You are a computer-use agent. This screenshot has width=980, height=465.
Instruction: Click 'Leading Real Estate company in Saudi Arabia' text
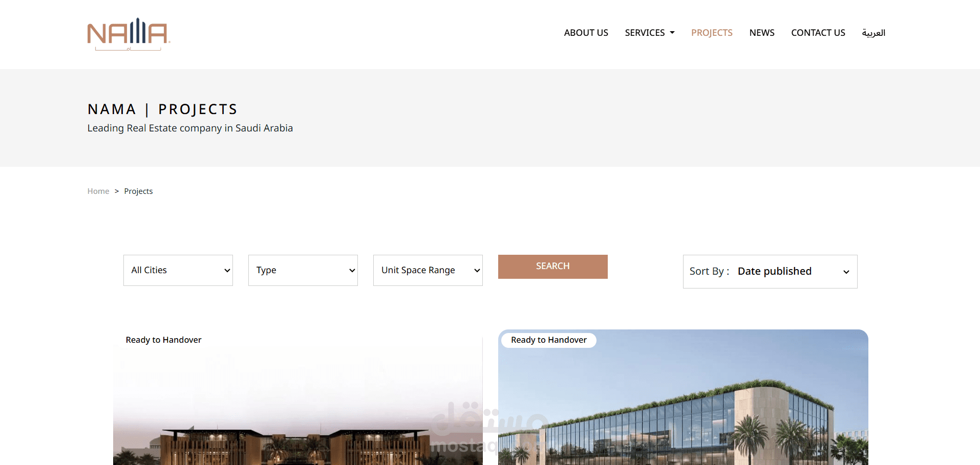tap(190, 128)
